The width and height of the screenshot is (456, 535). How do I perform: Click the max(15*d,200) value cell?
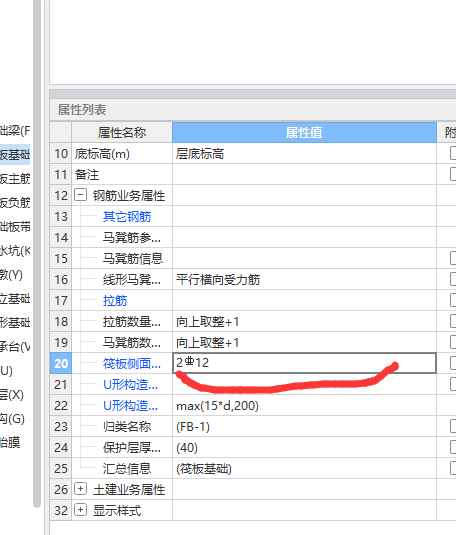(x=304, y=406)
